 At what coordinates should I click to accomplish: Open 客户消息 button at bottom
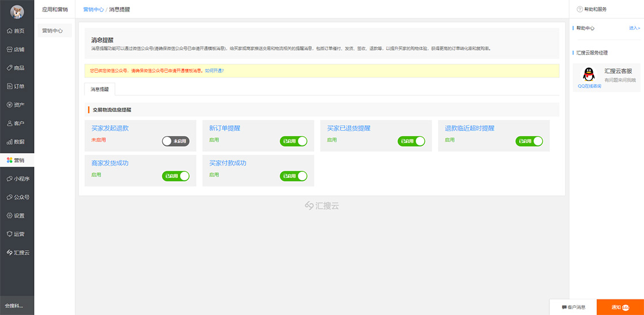[x=573, y=308]
